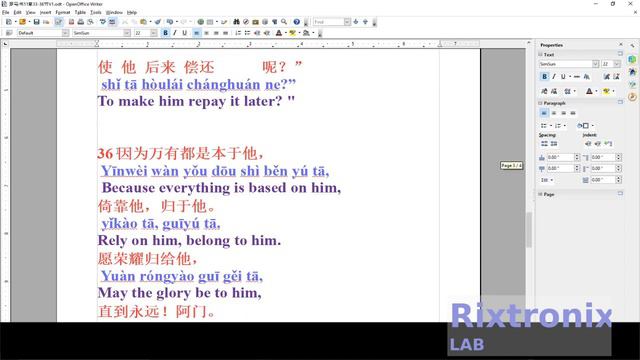This screenshot has width=640, height=360.
Task: Increase font size in the sidebar
Action: click(606, 76)
